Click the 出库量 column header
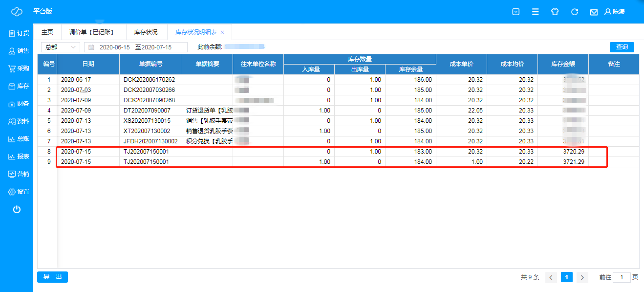Image resolution: width=644 pixels, height=292 pixels. pos(360,69)
